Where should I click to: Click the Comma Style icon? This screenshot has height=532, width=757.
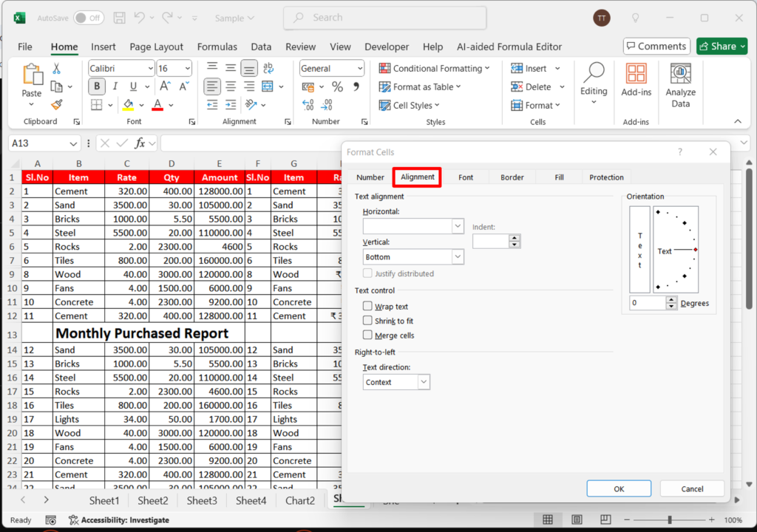356,86
